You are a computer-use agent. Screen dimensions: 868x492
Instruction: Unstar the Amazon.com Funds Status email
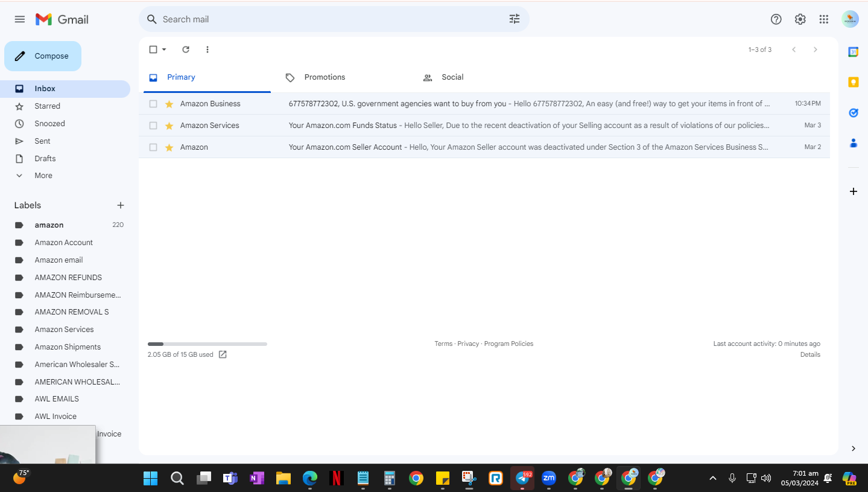pyautogui.click(x=169, y=126)
